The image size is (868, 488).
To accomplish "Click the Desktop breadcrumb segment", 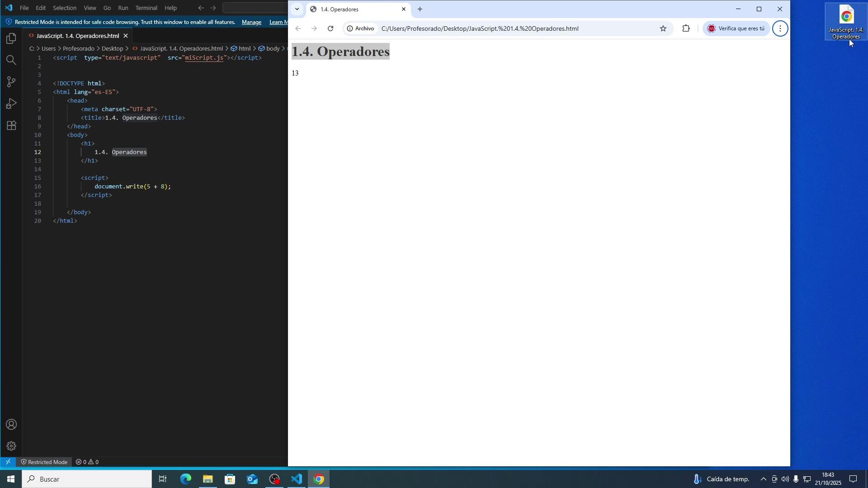I will click(113, 48).
